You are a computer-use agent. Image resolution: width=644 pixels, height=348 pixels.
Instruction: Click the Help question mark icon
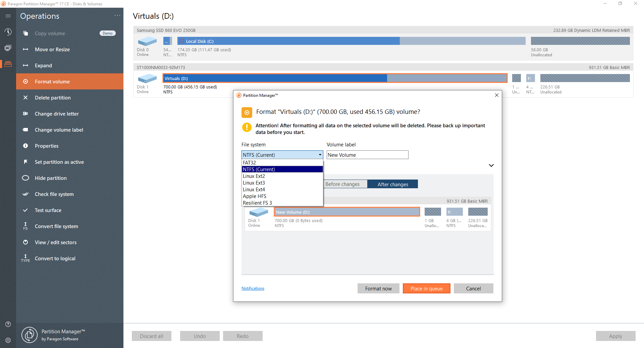coord(8,324)
